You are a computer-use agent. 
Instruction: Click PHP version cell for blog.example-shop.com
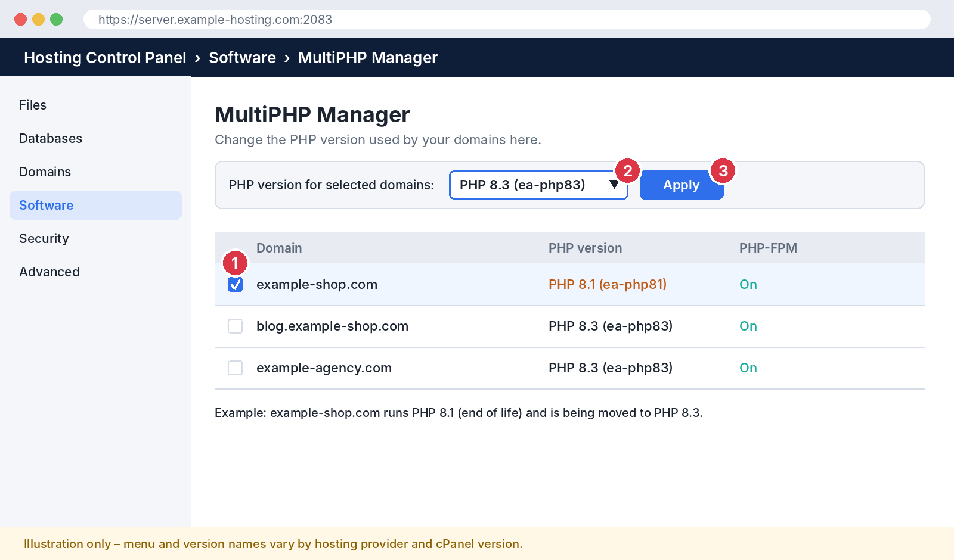pos(611,326)
